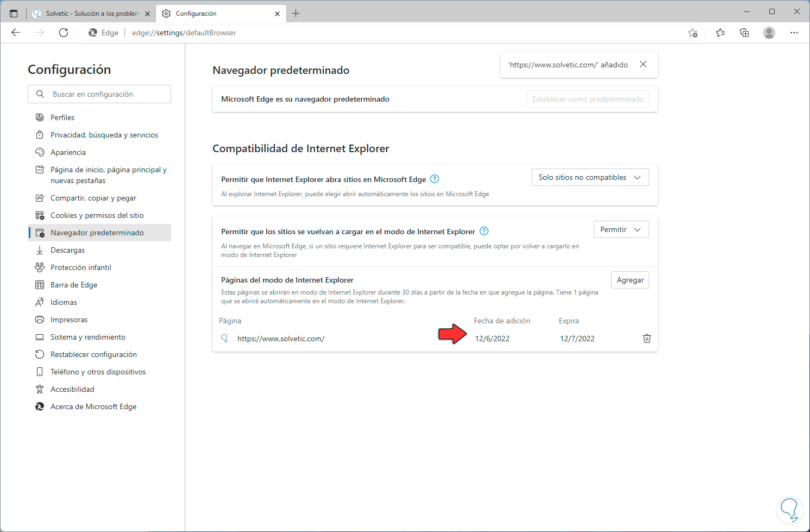This screenshot has width=810, height=532.
Task: Click the Agregar button
Action: (x=630, y=280)
